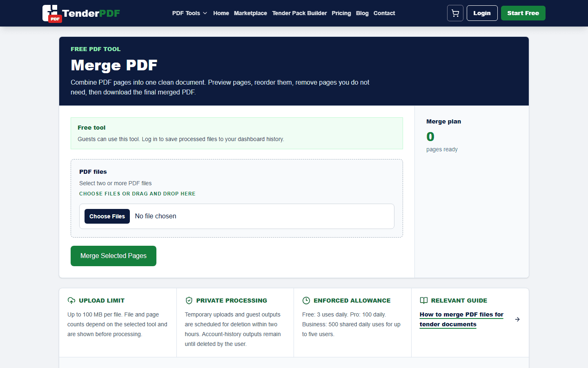Click the 'UPLOAD LIMIT' heading
This screenshot has width=588, height=368.
pyautogui.click(x=102, y=301)
